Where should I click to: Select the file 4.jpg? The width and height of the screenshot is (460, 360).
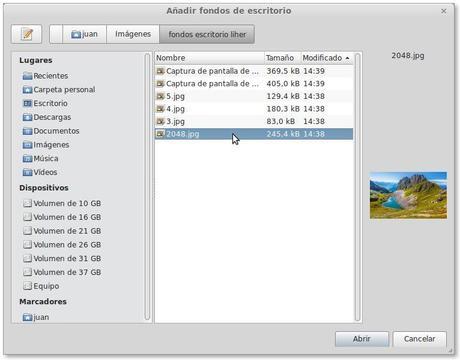[254, 109]
